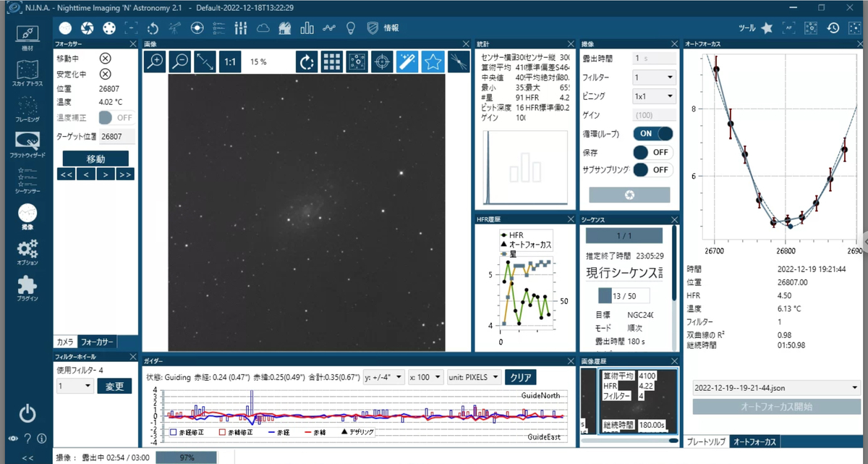Viewport: 868px width, 464px height.
Task: Enable temperature compensation switch
Action: click(116, 117)
